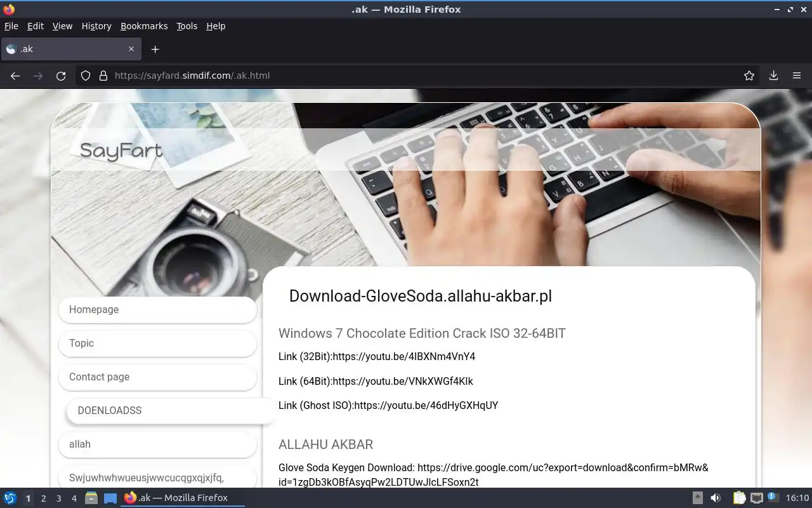Viewport: 812px width, 508px height.
Task: Click the Glove Soda Keygen download text
Action: coord(494,475)
